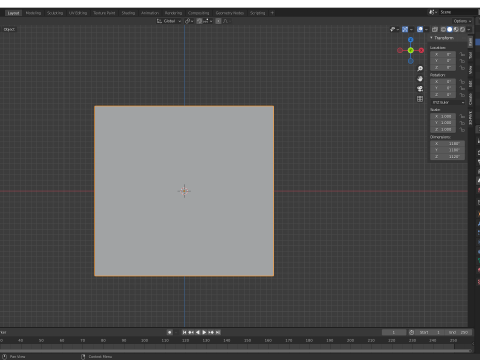Jump to timeline end frame
This screenshot has height=360, width=480.
(x=218, y=332)
